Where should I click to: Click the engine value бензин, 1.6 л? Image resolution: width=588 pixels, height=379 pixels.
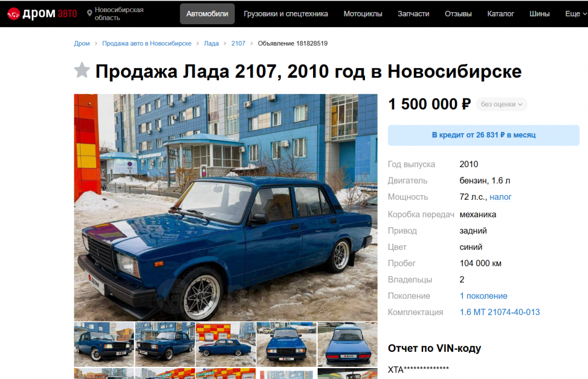click(x=484, y=180)
